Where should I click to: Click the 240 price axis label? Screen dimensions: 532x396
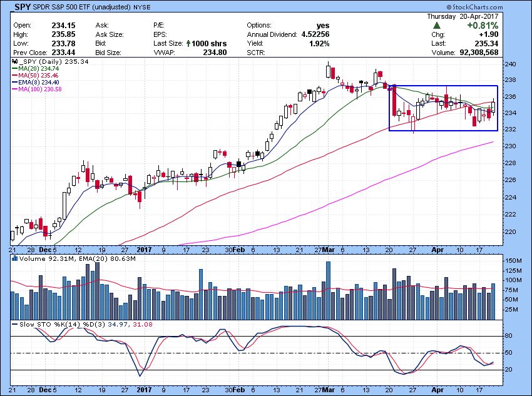tap(510, 64)
